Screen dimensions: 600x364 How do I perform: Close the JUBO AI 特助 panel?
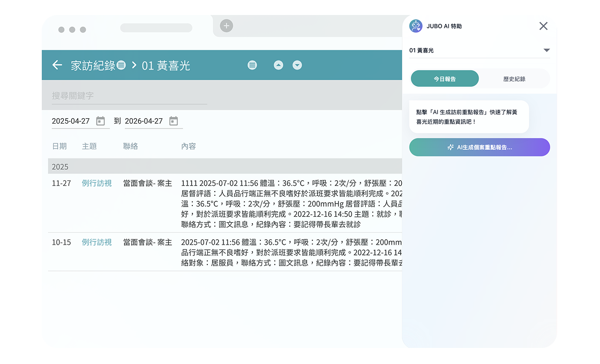pos(543,26)
